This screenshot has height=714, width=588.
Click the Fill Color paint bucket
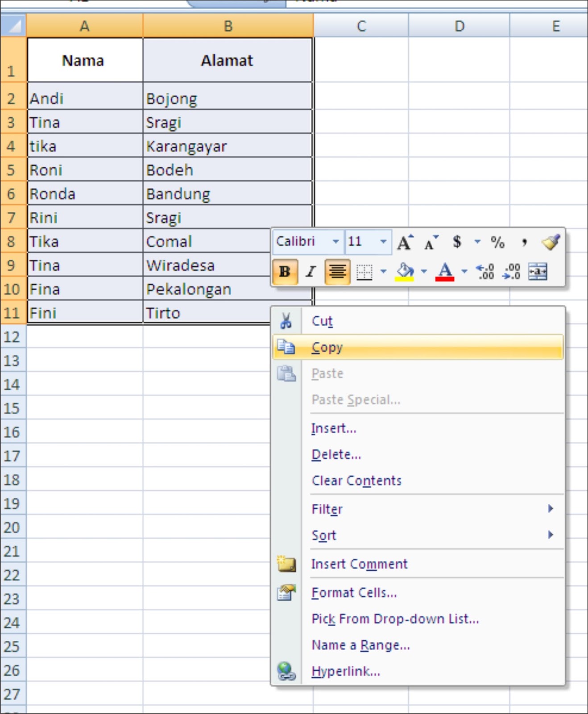pyautogui.click(x=405, y=271)
